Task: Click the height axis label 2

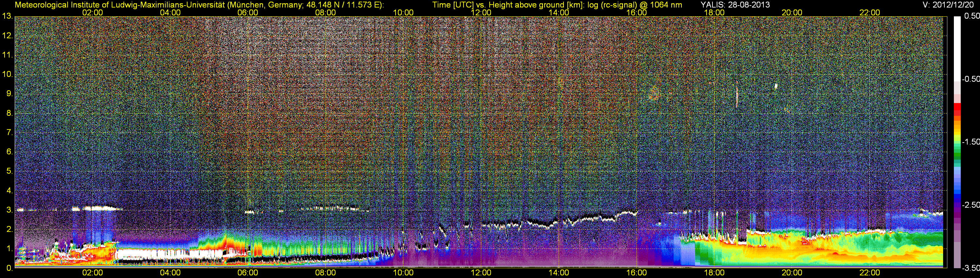Action: (9, 229)
